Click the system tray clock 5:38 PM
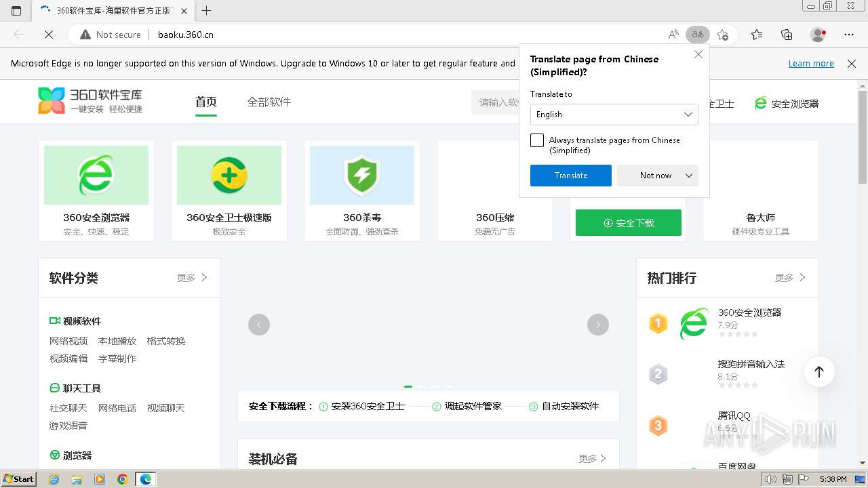Screen dimensions: 868x488 click(x=833, y=479)
